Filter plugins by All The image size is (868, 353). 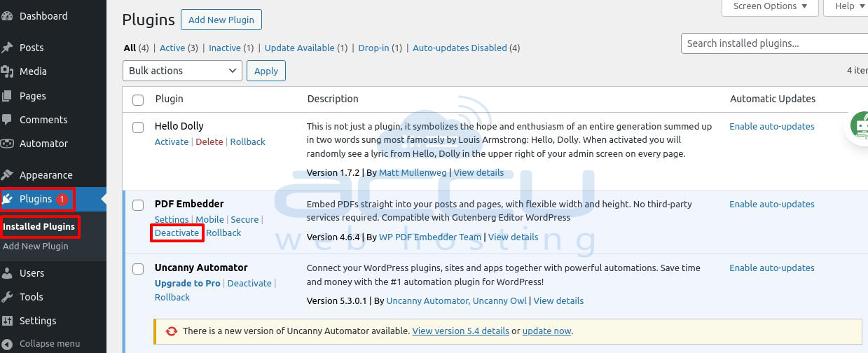(x=130, y=48)
